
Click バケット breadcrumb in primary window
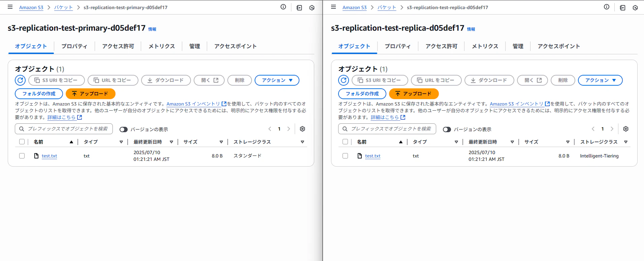63,7
